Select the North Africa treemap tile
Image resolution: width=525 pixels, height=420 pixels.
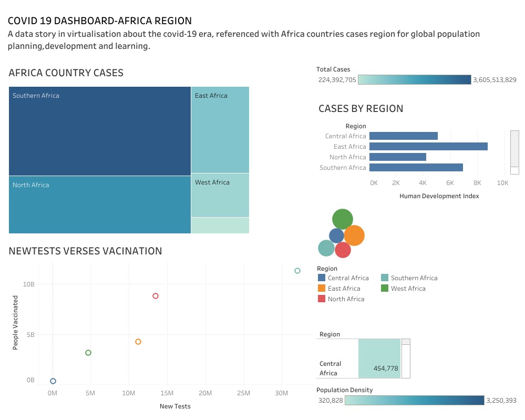point(100,204)
